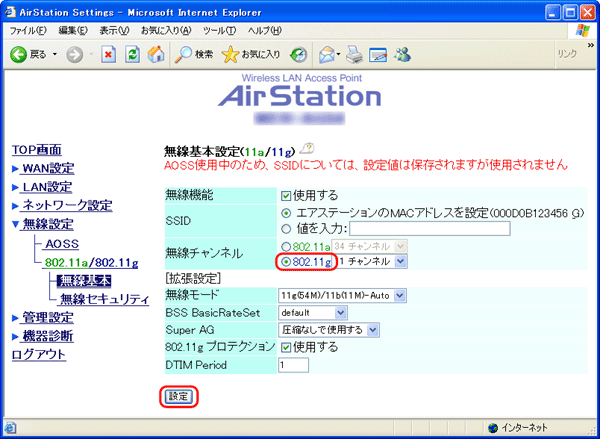Open the 編集(E) menu
This screenshot has width=600, height=439.
pyautogui.click(x=73, y=31)
